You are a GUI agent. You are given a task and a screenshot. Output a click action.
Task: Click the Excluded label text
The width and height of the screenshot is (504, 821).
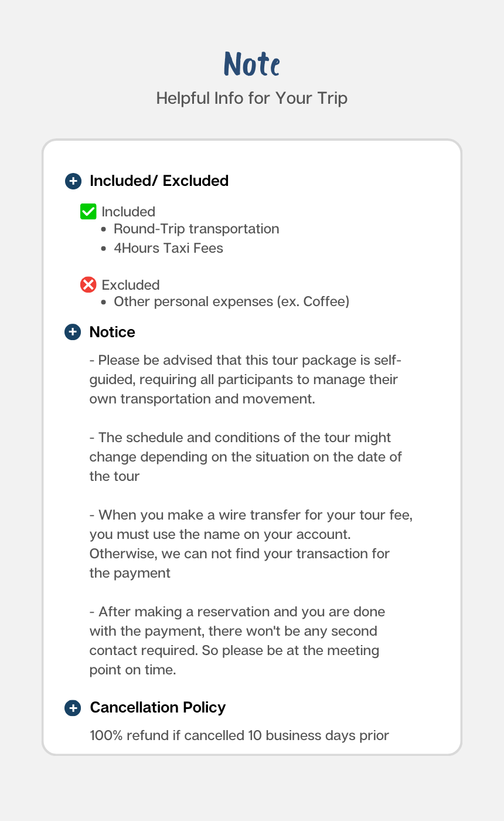click(131, 285)
